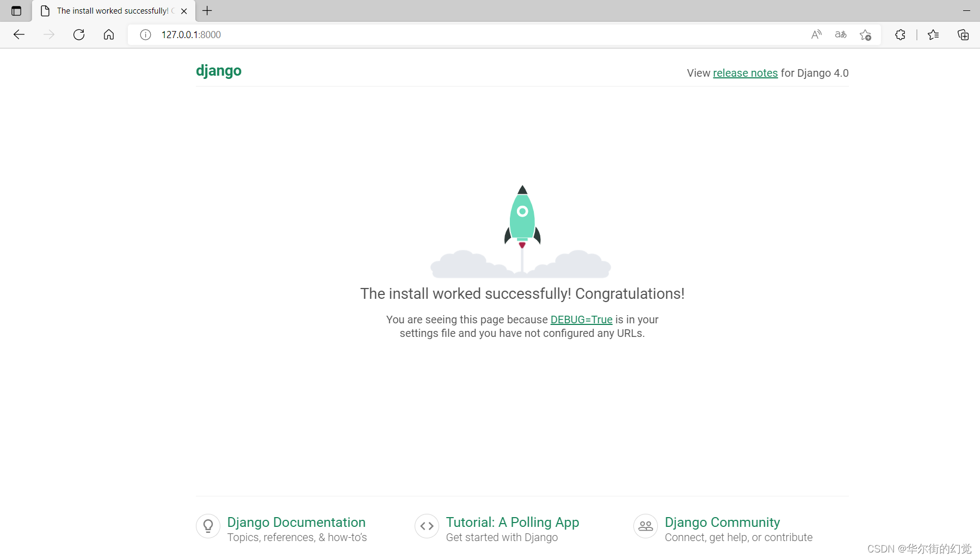980x559 pixels.
Task: Click the DEBUG=True link
Action: pyautogui.click(x=581, y=320)
